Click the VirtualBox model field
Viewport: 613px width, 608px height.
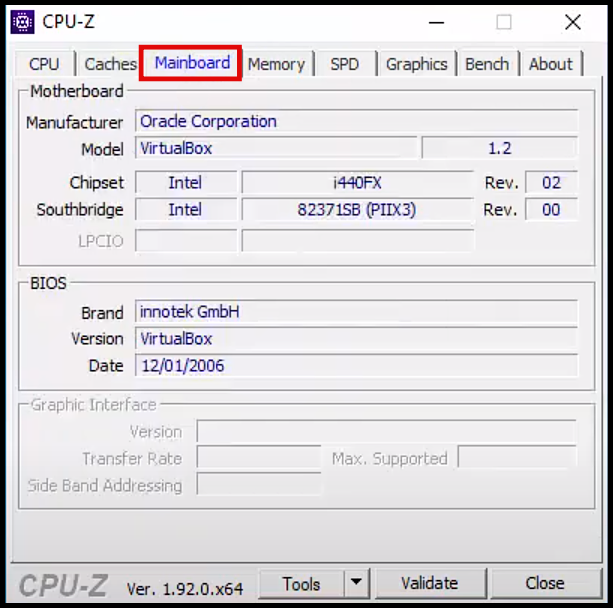[x=276, y=148]
